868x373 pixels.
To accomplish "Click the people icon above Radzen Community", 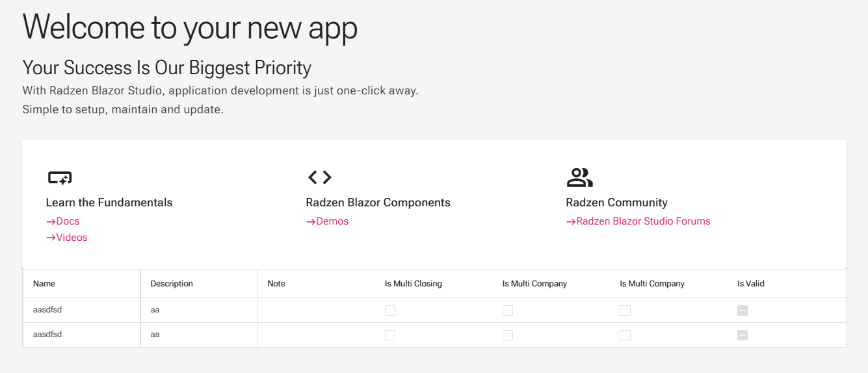I will coord(579,177).
